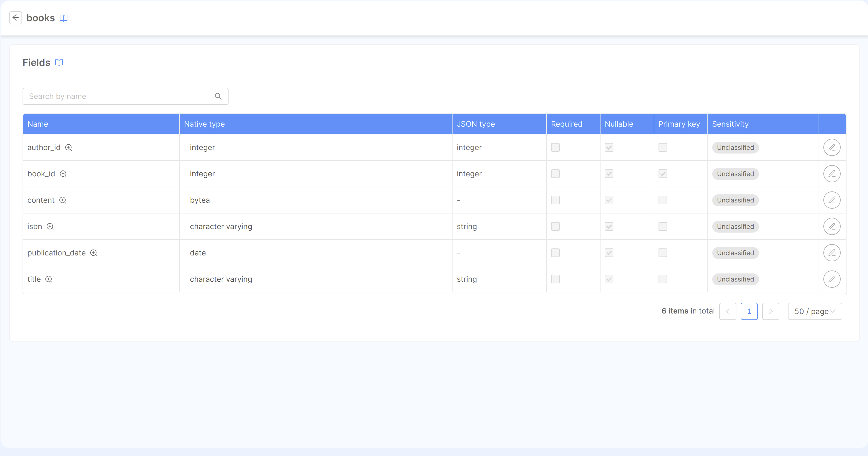868x456 pixels.
Task: Sort by the Name column header
Action: (38, 124)
